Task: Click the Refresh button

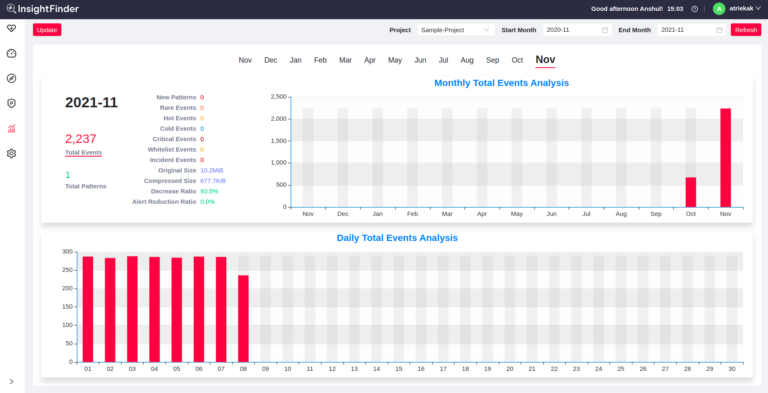Action: [x=746, y=30]
